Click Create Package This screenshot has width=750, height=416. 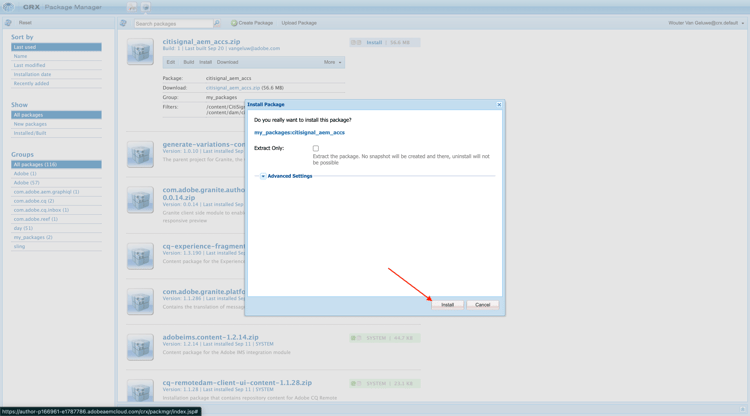[x=252, y=23]
